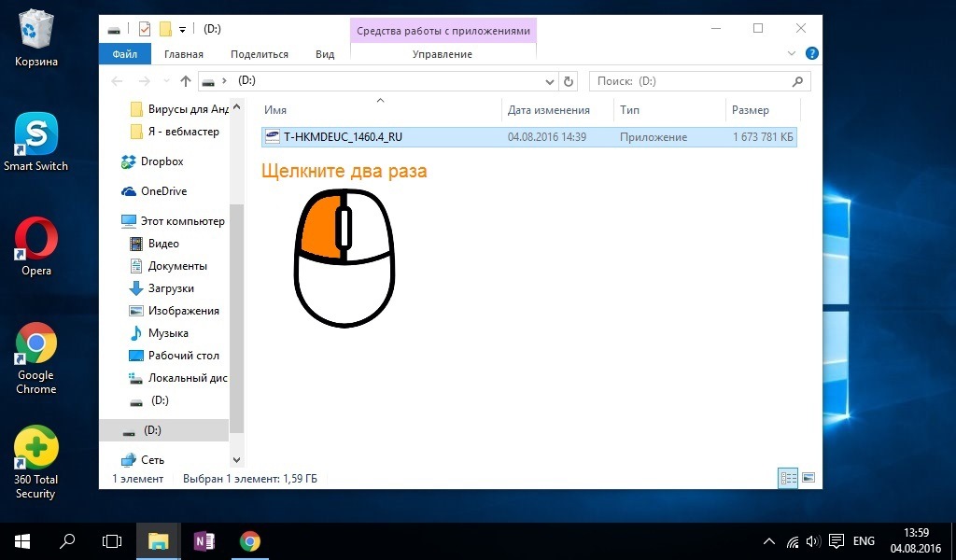Click the navigation pane scroll down arrow
Screen dimensions: 956x560
[x=236, y=460]
